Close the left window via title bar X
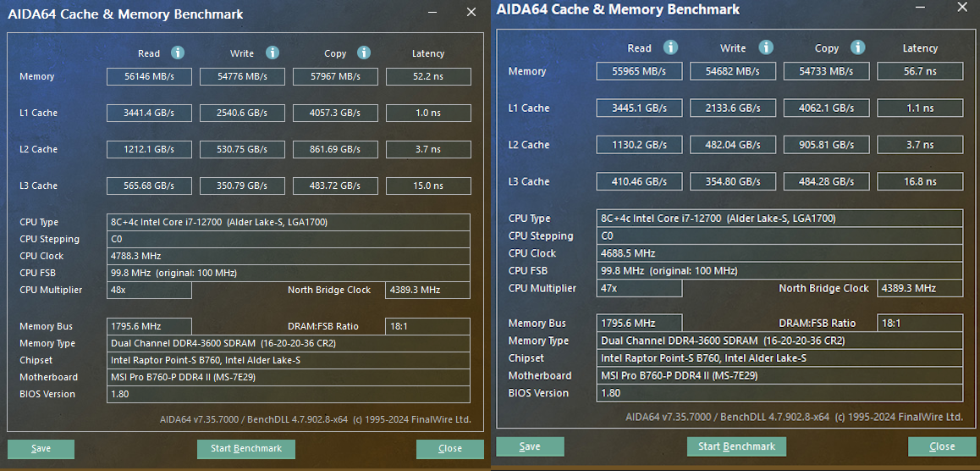 [471, 13]
